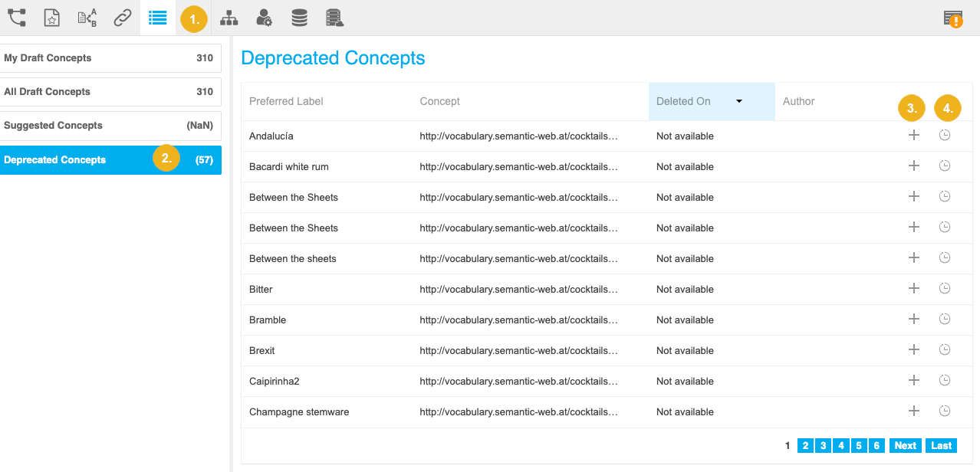Screen dimensions: 980x472
Task: Click the Next pagination button
Action: (x=905, y=445)
